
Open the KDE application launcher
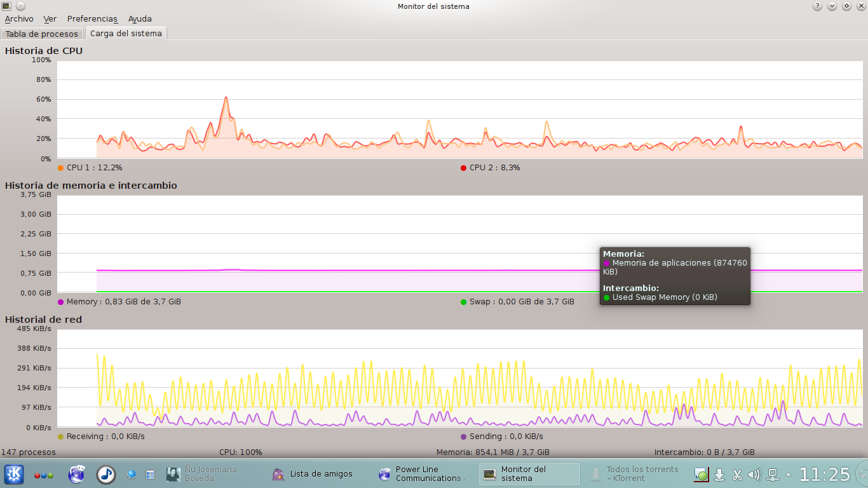point(14,474)
